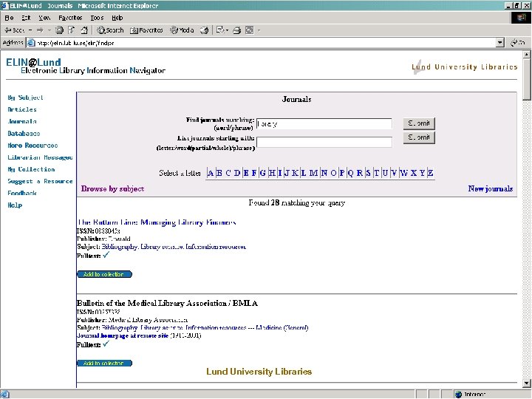Open the File menu
532x399 pixels.
(9, 18)
